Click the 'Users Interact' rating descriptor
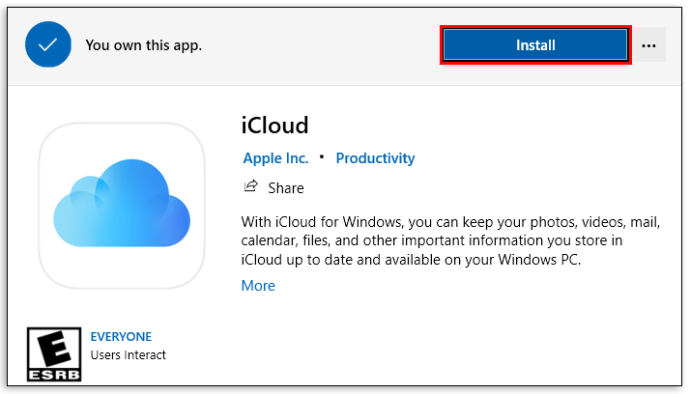Image resolution: width=690 pixels, height=394 pixels. pyautogui.click(x=128, y=355)
